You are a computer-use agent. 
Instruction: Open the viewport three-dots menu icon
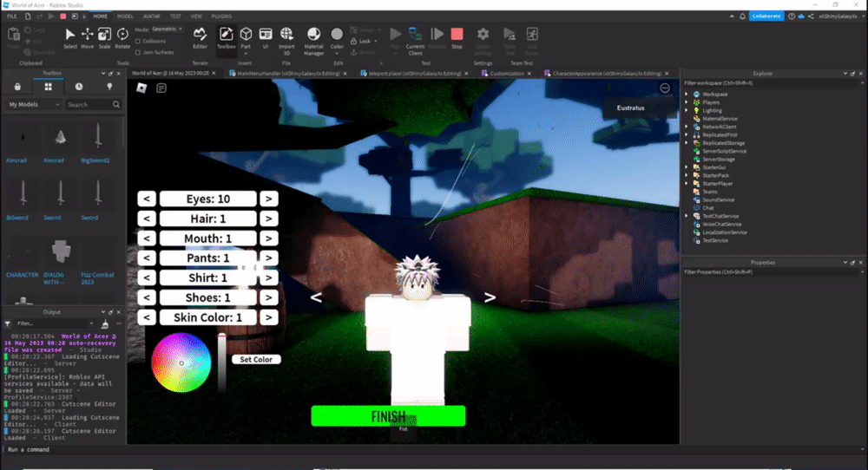665,88
